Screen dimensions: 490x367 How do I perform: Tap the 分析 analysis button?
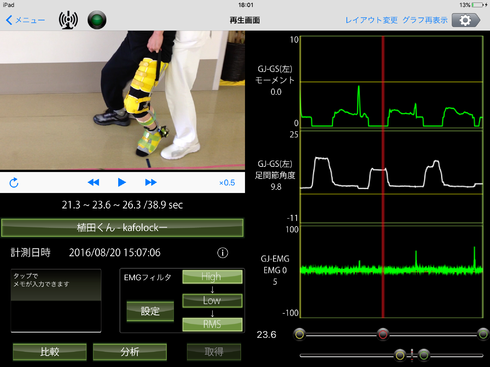[x=130, y=352]
